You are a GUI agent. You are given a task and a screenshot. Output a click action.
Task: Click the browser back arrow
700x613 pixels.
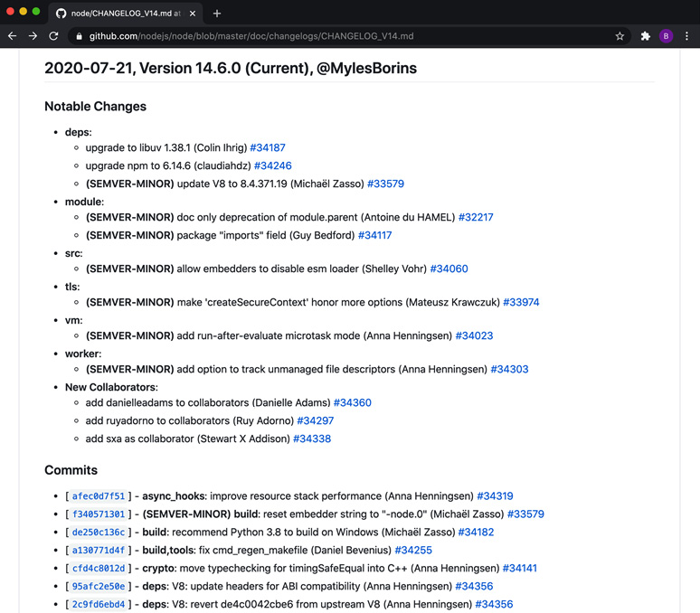[x=12, y=36]
